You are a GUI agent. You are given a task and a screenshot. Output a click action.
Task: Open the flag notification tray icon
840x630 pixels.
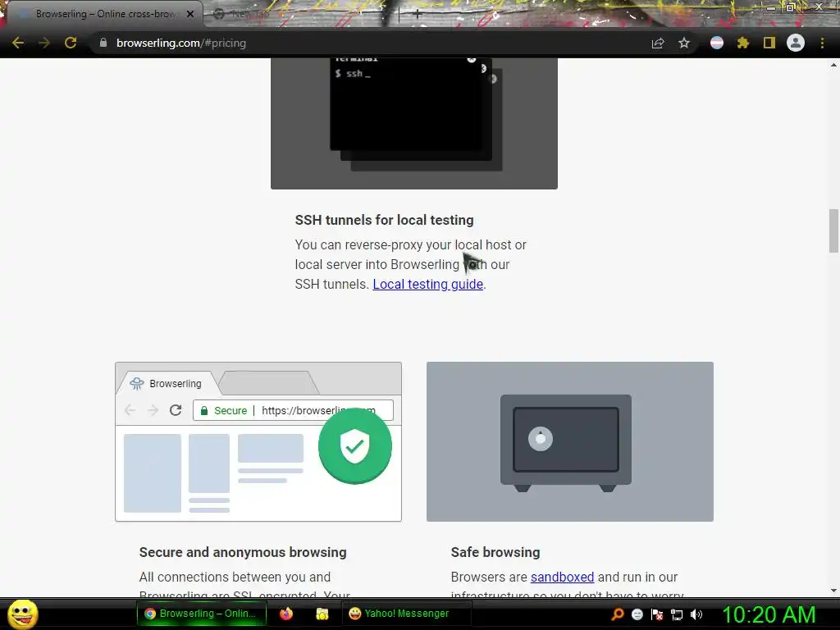(x=657, y=614)
